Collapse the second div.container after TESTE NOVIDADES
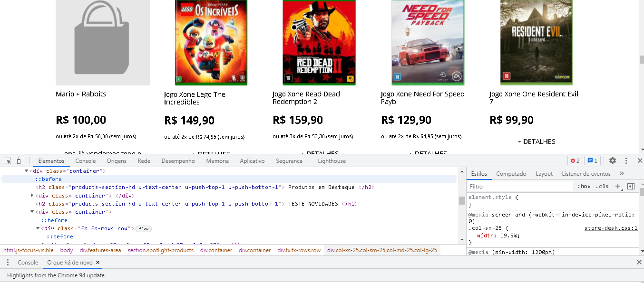The width and height of the screenshot is (644, 283). (x=32, y=212)
